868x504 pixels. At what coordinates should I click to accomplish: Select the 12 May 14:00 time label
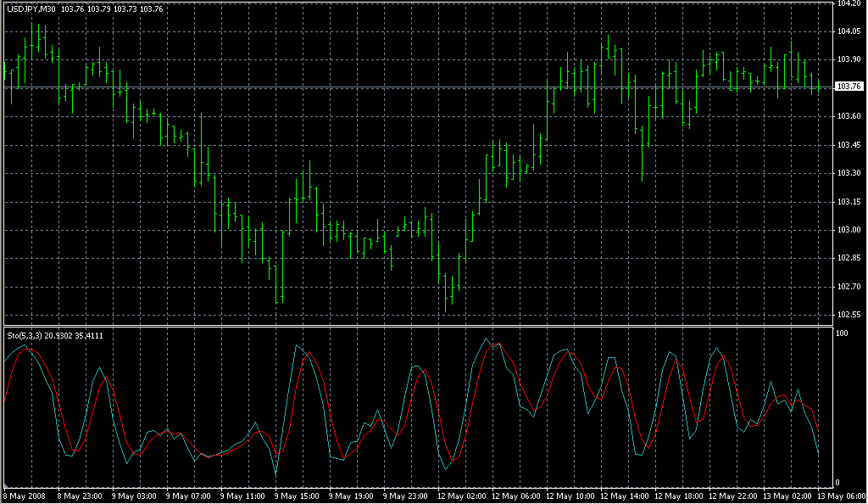pyautogui.click(x=625, y=496)
